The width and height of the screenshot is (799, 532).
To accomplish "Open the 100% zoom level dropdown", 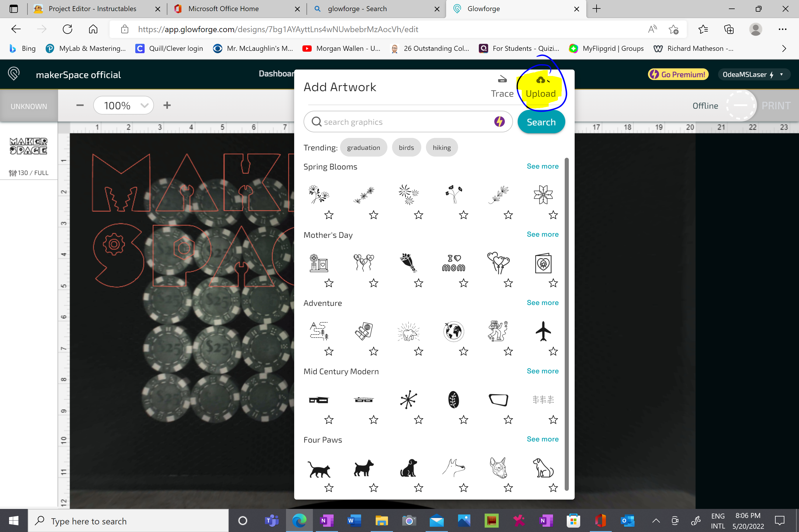I will pyautogui.click(x=124, y=105).
